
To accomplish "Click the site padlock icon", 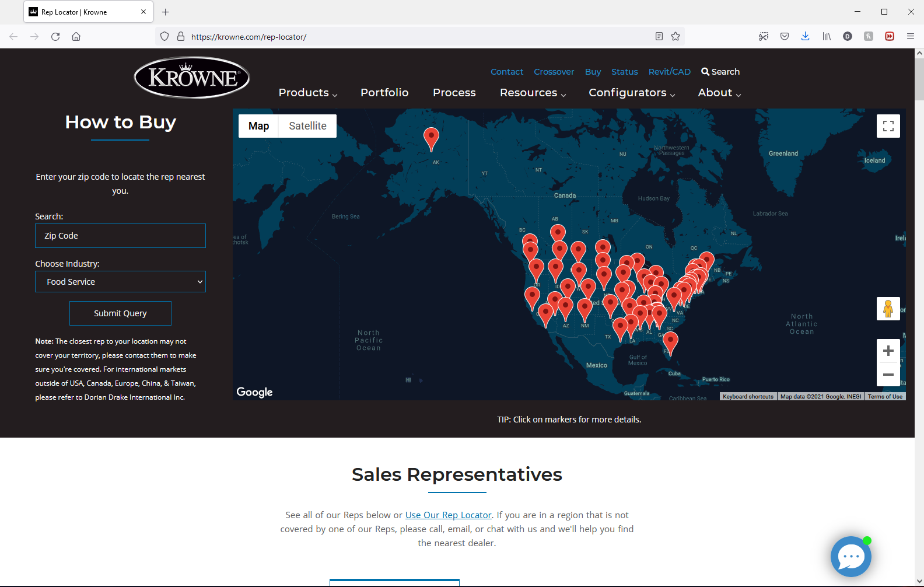I will coord(181,36).
